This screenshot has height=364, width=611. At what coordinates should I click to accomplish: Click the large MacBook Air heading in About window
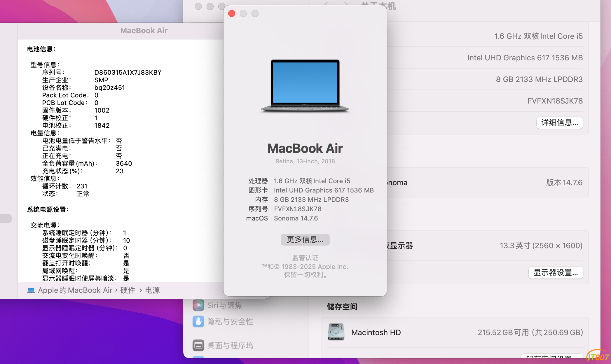point(305,148)
